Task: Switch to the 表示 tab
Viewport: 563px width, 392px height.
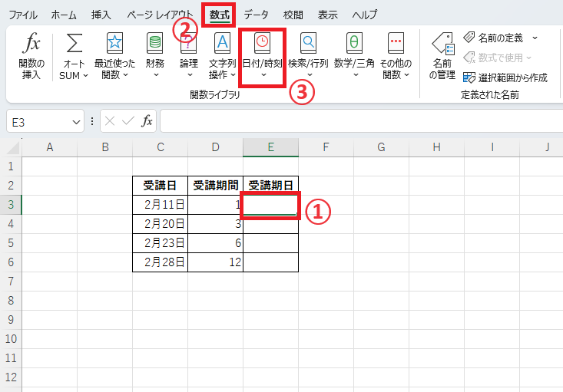Action: (327, 15)
